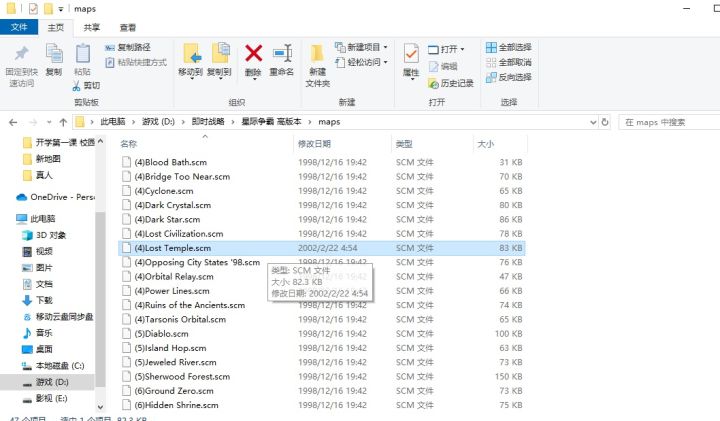This screenshot has height=421, width=720.
Task: Expand the address bar history dropdown
Action: pos(593,122)
